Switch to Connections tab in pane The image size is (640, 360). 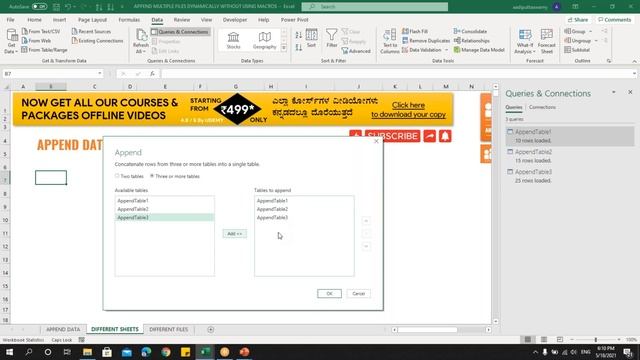pos(542,107)
